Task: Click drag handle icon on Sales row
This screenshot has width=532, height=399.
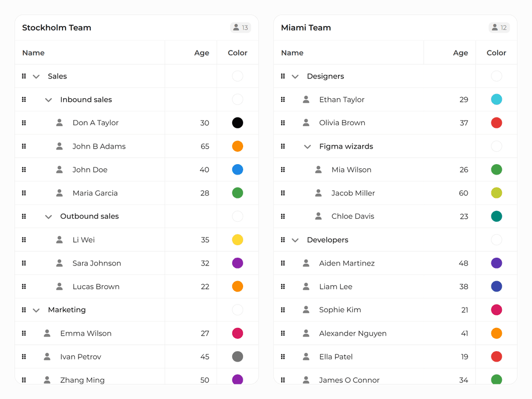Action: [x=24, y=76]
